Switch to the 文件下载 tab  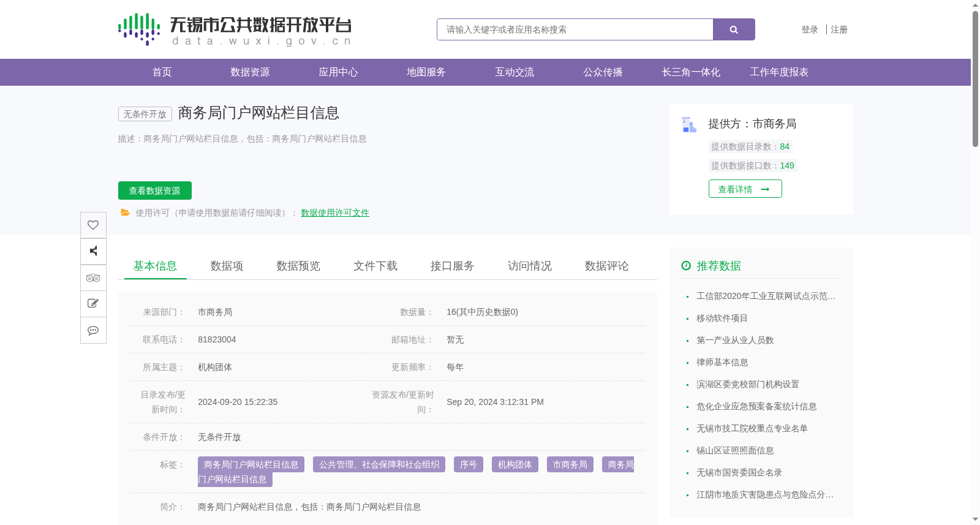click(375, 266)
